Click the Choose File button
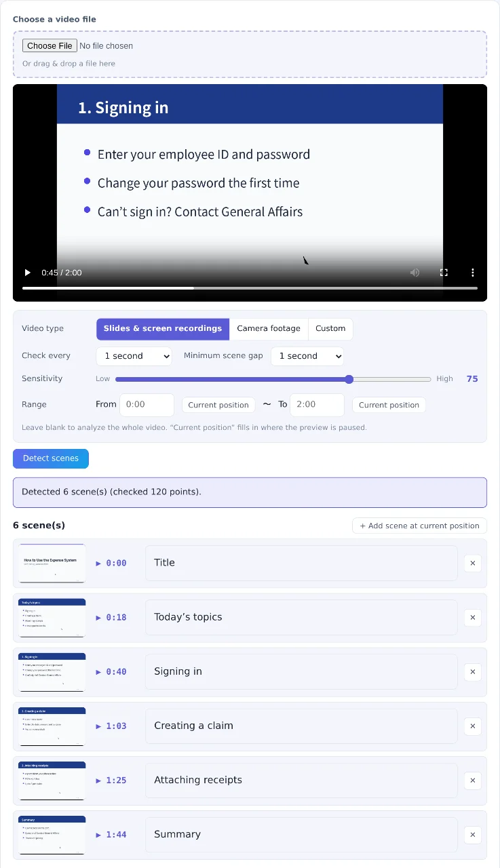The image size is (500, 868). coord(50,46)
